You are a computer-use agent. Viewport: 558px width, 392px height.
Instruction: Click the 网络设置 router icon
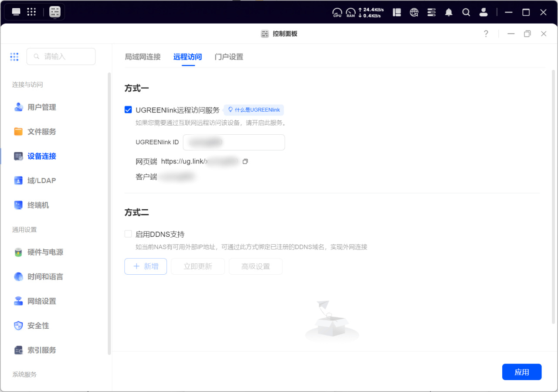pyautogui.click(x=18, y=301)
